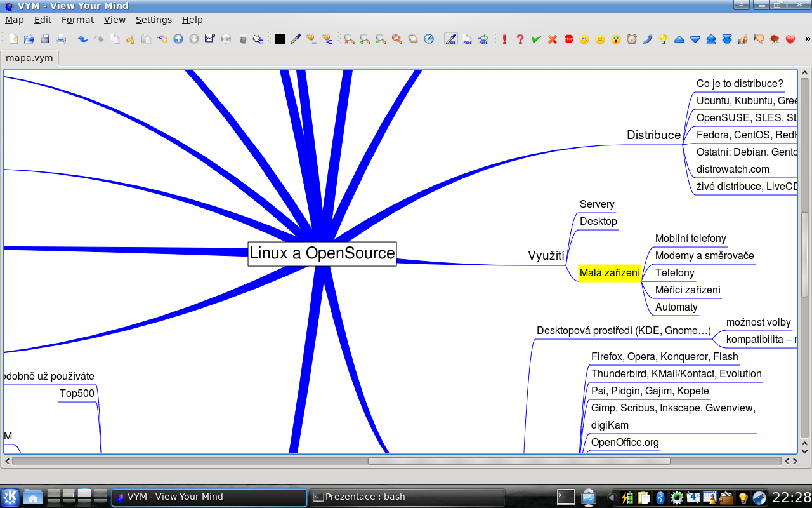Collapse system tray with left arrow
Viewport: 812px width, 508px height.
[x=612, y=498]
